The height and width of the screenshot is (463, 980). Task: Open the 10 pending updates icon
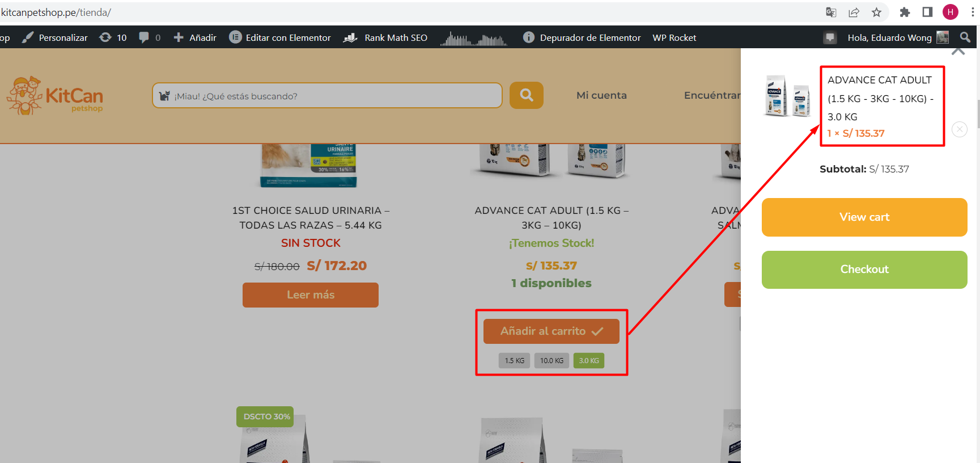click(x=113, y=37)
